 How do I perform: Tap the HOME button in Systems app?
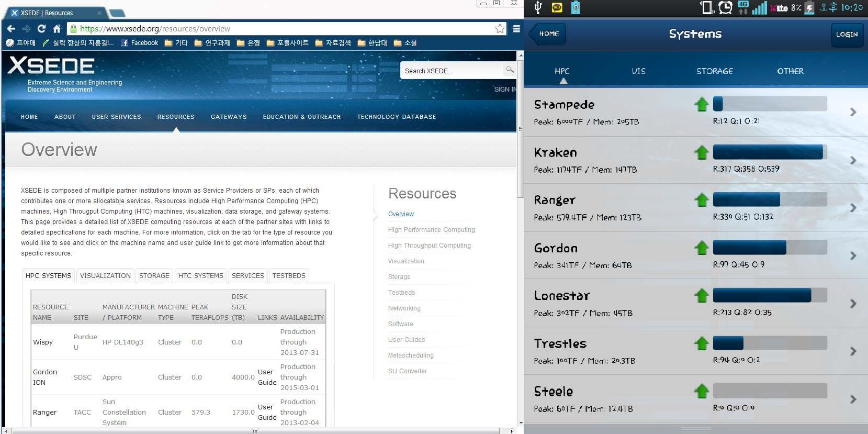[x=547, y=34]
